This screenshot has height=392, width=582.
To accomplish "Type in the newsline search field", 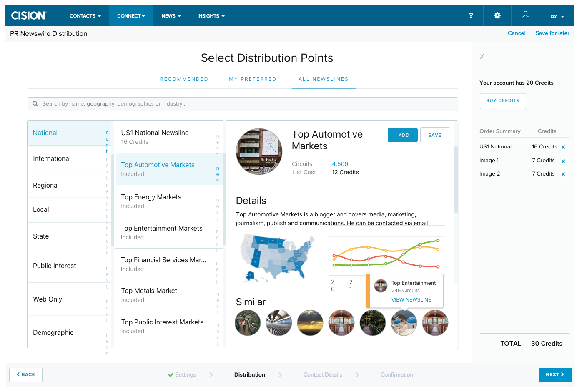I will pos(246,104).
